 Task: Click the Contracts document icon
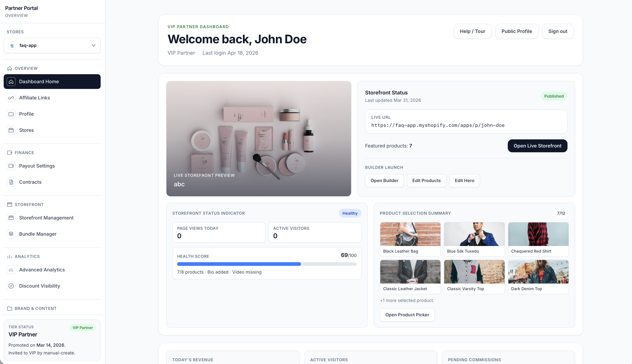pyautogui.click(x=11, y=182)
